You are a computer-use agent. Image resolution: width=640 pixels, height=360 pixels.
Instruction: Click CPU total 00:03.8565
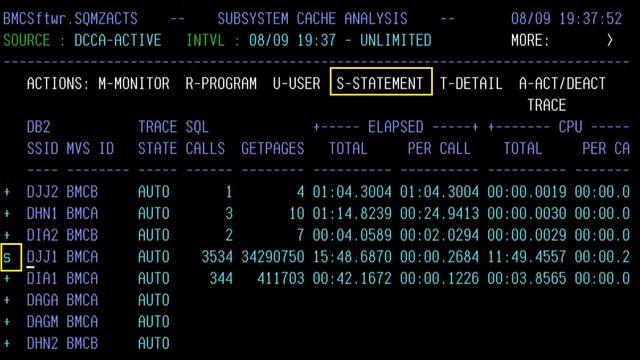pyautogui.click(x=527, y=278)
